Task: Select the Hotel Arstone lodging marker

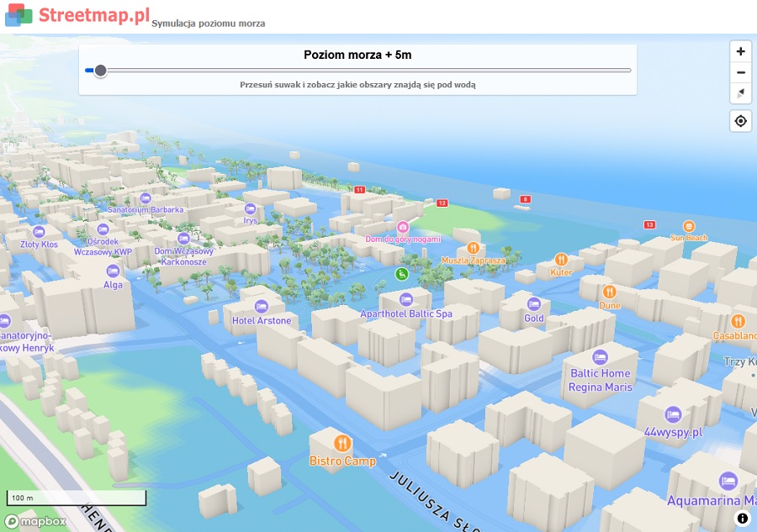Action: point(261,305)
